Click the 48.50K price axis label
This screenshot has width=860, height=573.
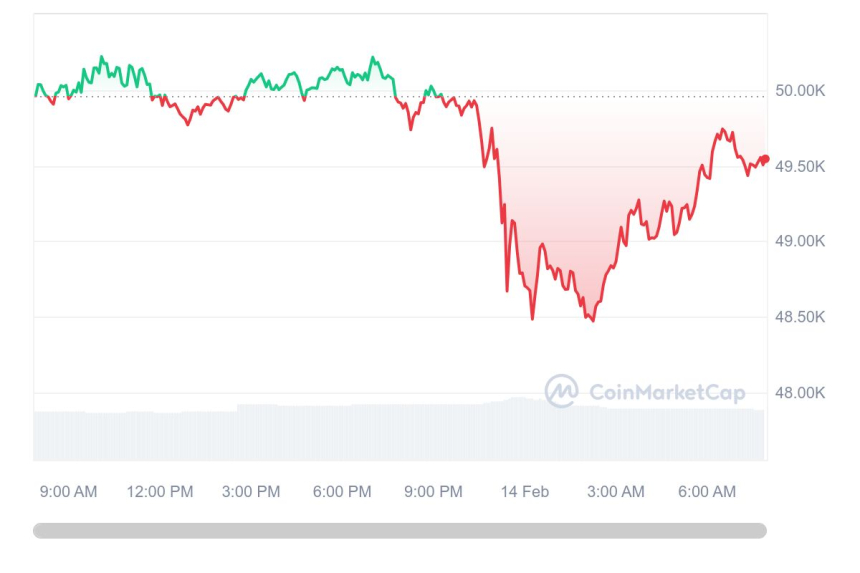800,317
